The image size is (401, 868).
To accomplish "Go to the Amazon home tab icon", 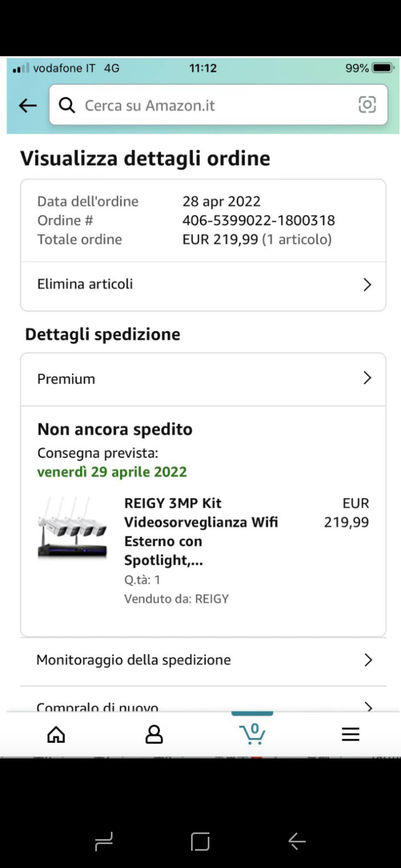I will 56,734.
